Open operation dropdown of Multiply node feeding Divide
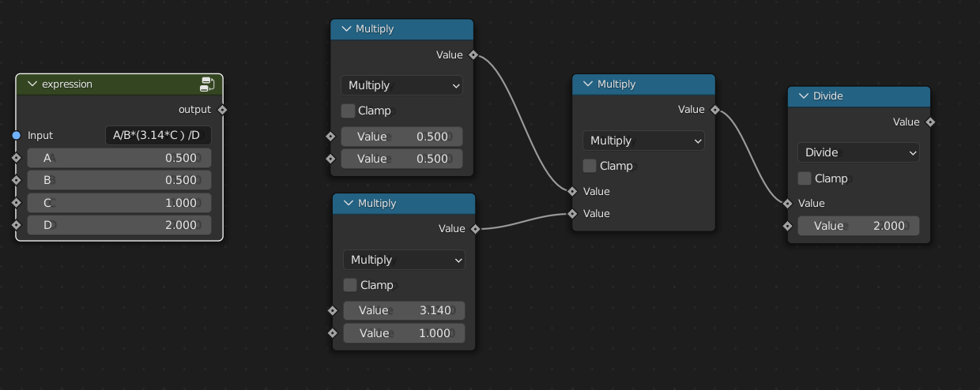This screenshot has width=980, height=390. pyautogui.click(x=643, y=141)
